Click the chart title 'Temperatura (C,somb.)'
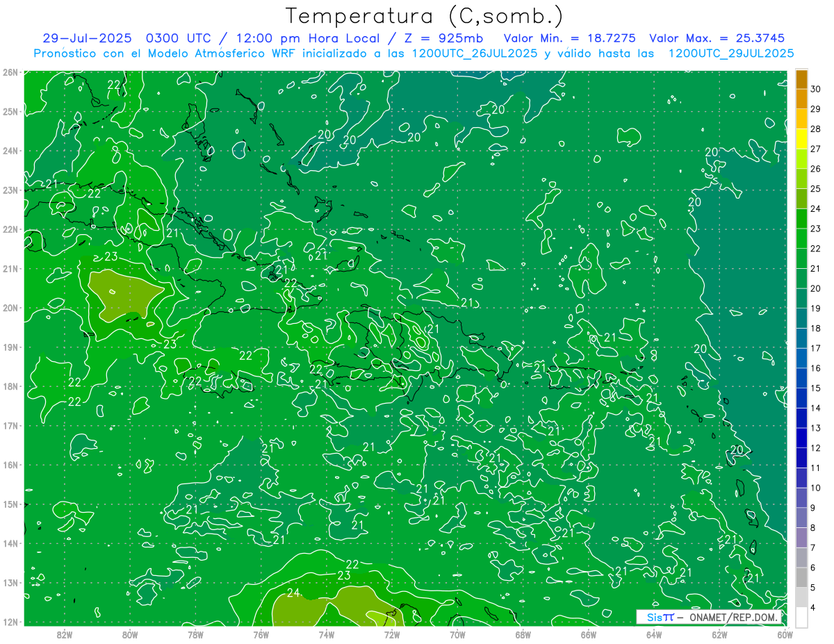Screen dimensions: 834x644 [425, 16]
